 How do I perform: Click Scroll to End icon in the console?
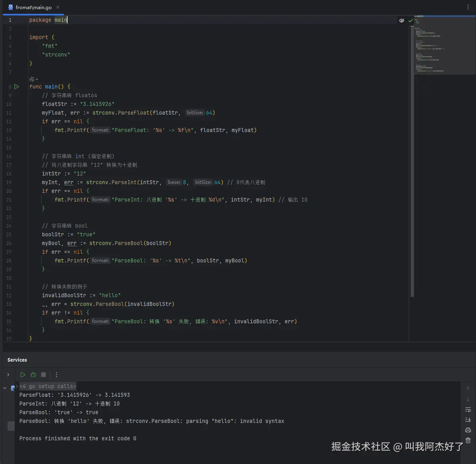click(468, 420)
